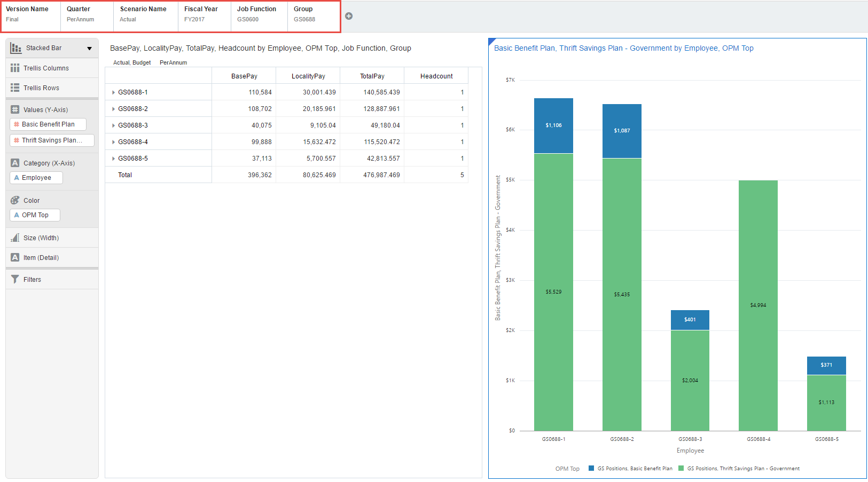The image size is (868, 482).
Task: Expand the GS0688-5 row
Action: (114, 159)
